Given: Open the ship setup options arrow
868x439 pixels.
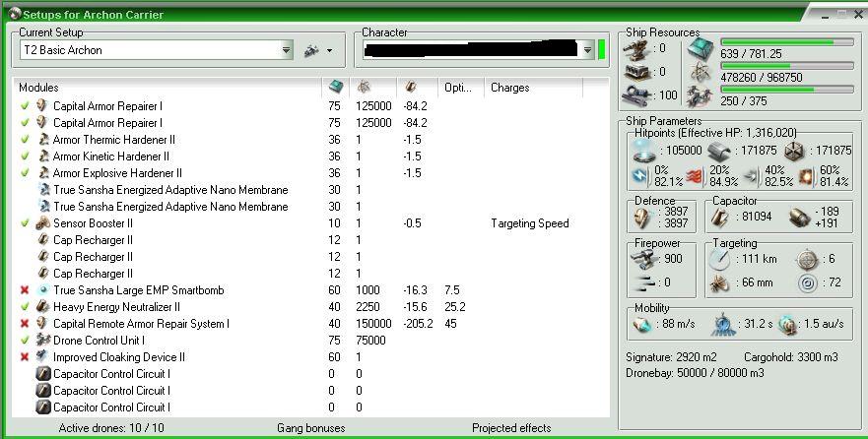Looking at the screenshot, I should 329,50.
